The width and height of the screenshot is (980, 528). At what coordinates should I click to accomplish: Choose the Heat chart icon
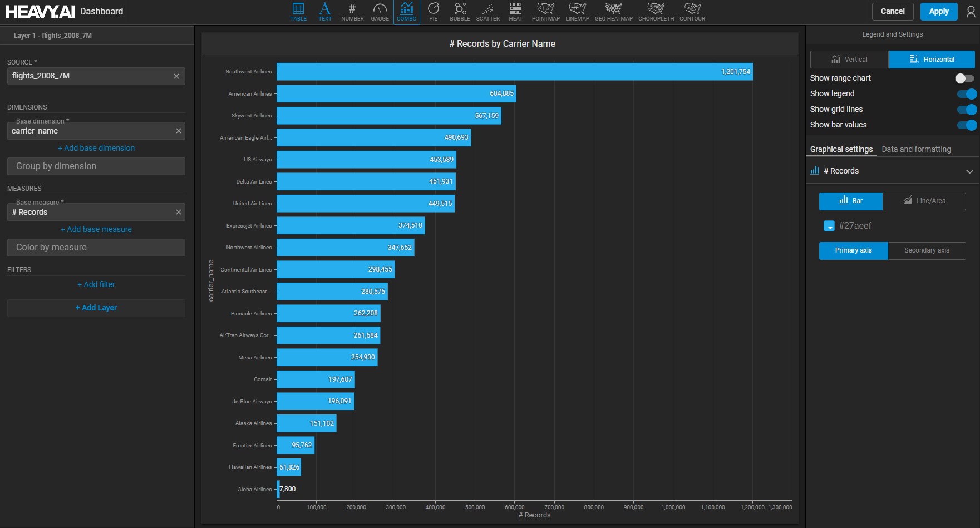tap(515, 12)
